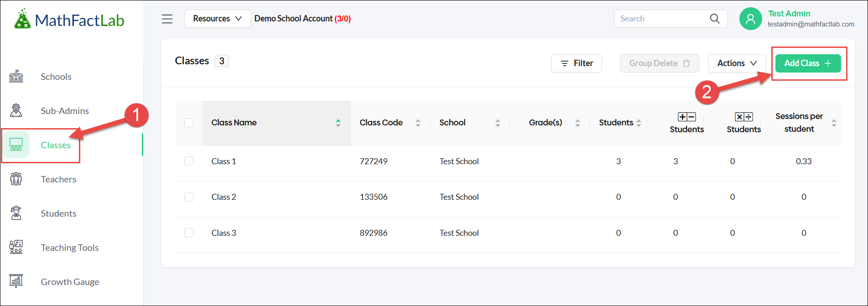Open Teaching Tools from sidebar
Viewport: 868px width, 306px height.
coord(70,248)
